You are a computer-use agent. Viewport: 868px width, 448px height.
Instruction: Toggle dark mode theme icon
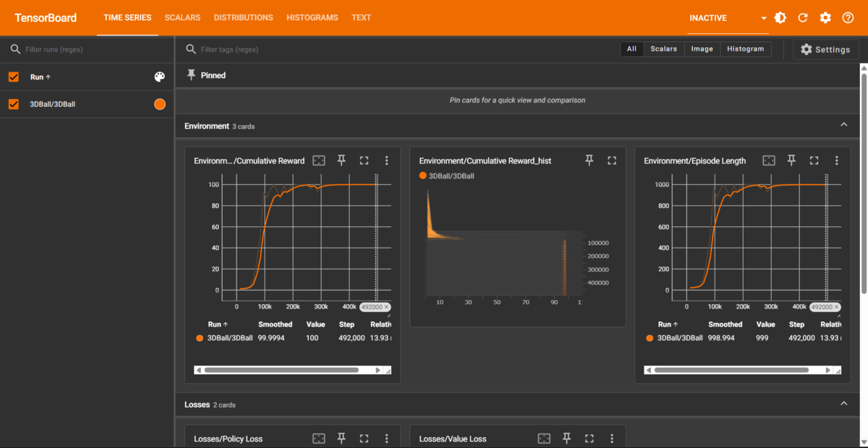click(x=780, y=18)
